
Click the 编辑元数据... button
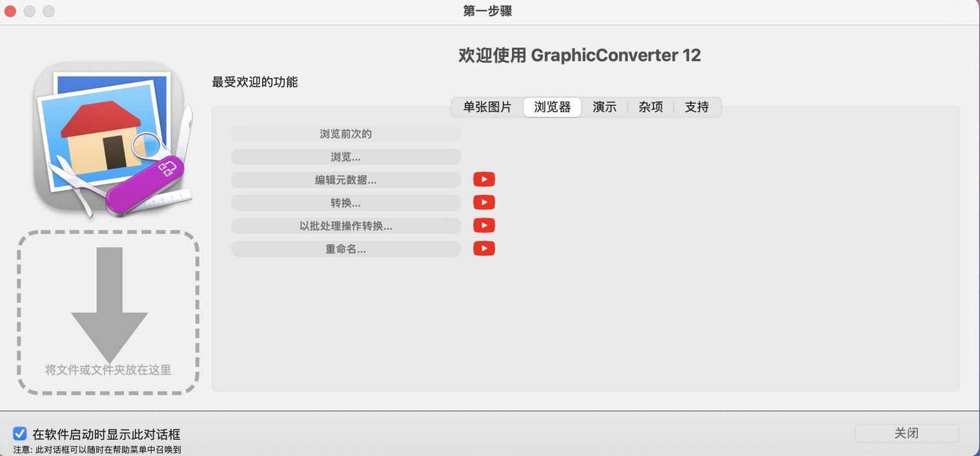(x=346, y=180)
